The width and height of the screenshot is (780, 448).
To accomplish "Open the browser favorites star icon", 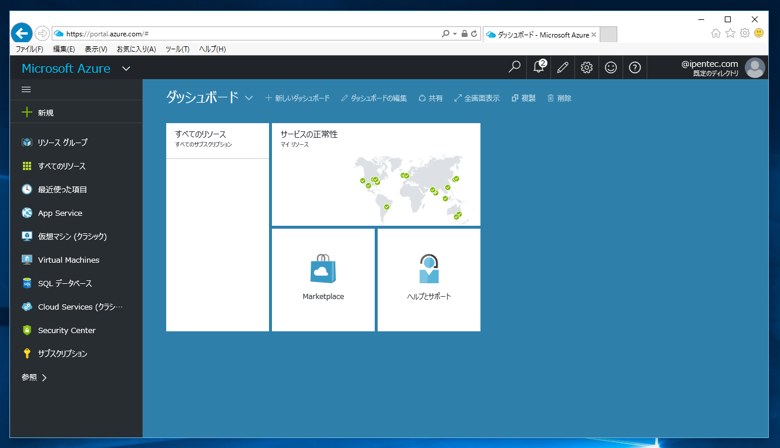I will [x=730, y=33].
